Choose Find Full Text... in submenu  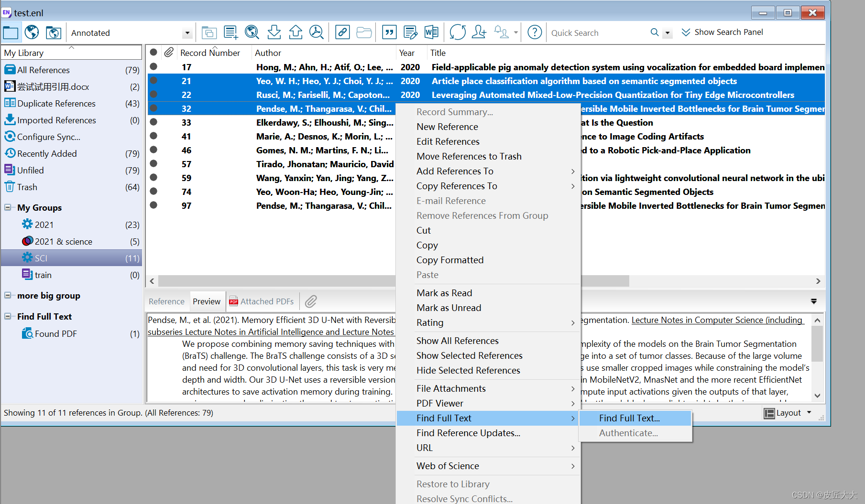[635, 418]
